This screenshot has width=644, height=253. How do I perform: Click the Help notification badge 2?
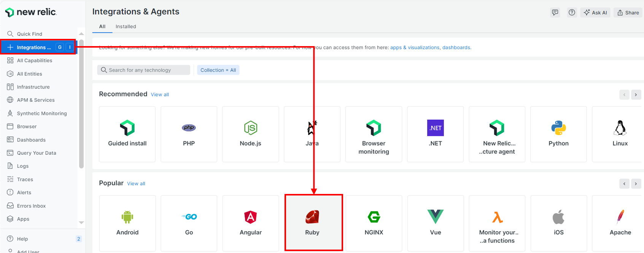point(79,239)
